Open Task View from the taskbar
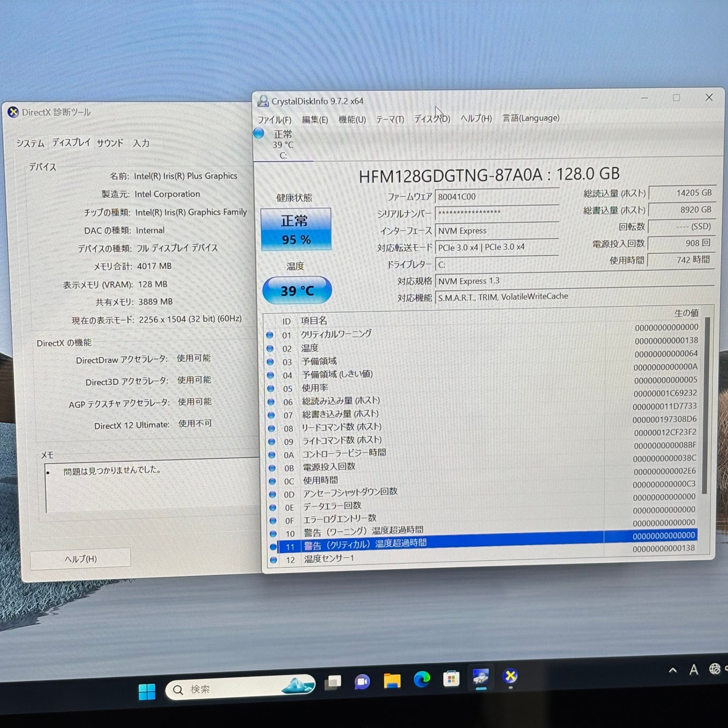The height and width of the screenshot is (728, 728). click(333, 683)
